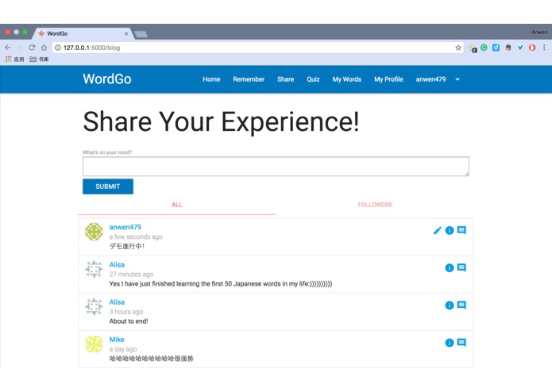Click the 'Share Your Experience!' heading
The height and width of the screenshot is (392, 552).
click(221, 121)
